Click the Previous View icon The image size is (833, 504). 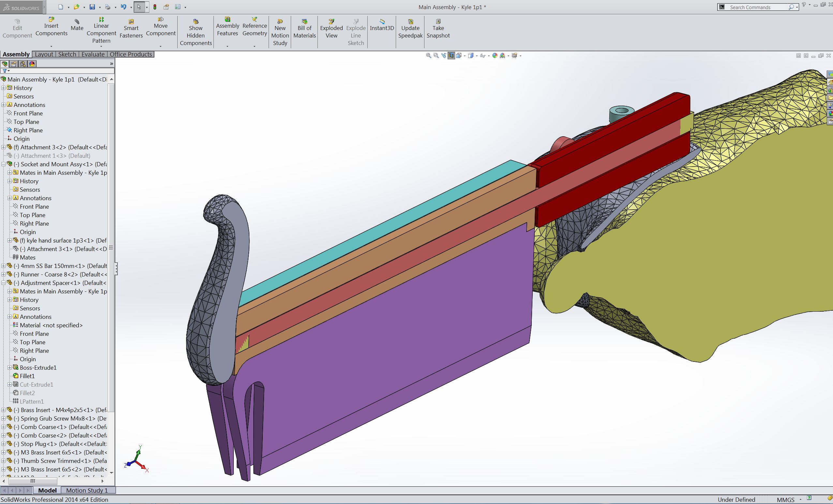pos(444,56)
